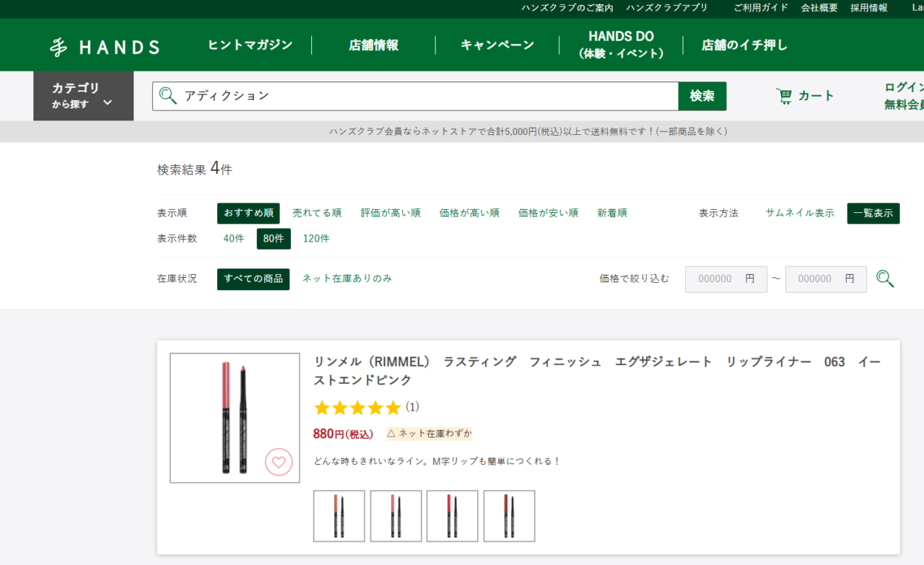Open 店舗のイチ押し menu
The width and height of the screenshot is (924, 565).
[x=744, y=45]
